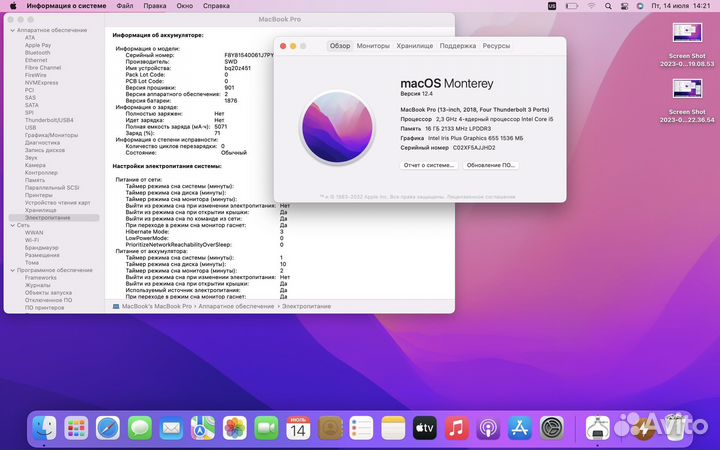Open Finder from the Dock
Image resolution: width=720 pixels, height=450 pixels.
(x=45, y=428)
